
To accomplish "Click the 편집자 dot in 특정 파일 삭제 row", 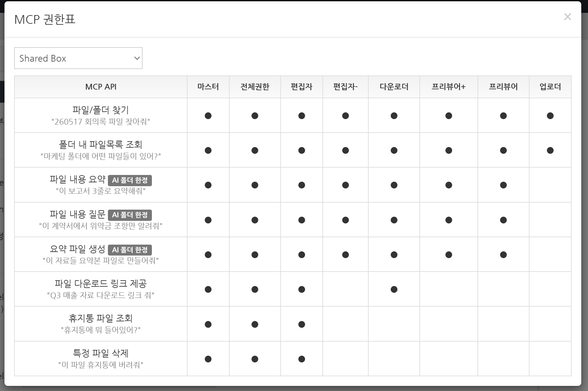I will pyautogui.click(x=302, y=359).
